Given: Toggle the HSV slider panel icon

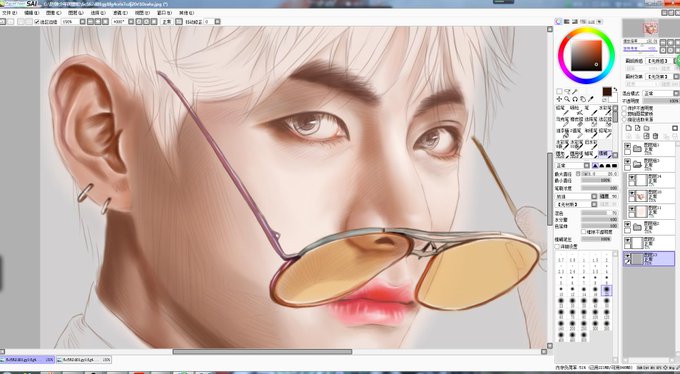Looking at the screenshot, I should (x=575, y=21).
